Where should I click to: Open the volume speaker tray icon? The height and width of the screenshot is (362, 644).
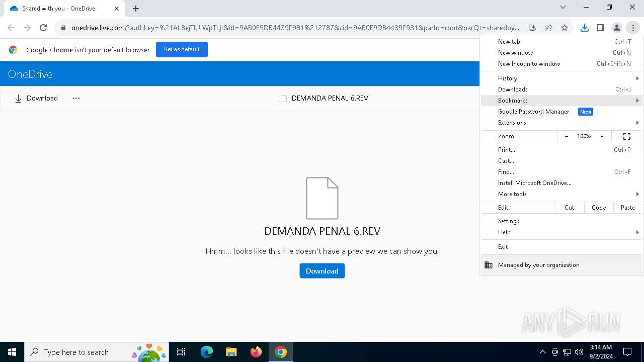click(579, 352)
